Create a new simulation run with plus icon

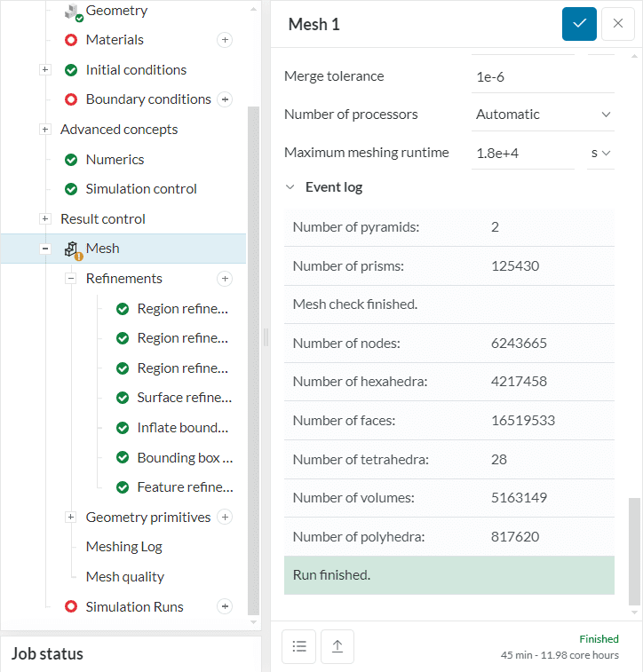tap(225, 607)
